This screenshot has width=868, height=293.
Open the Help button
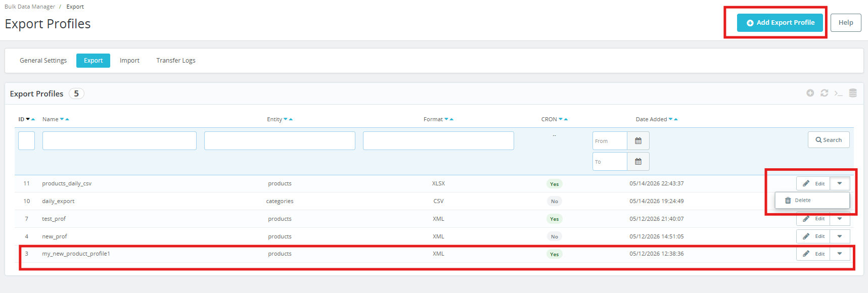[846, 23]
